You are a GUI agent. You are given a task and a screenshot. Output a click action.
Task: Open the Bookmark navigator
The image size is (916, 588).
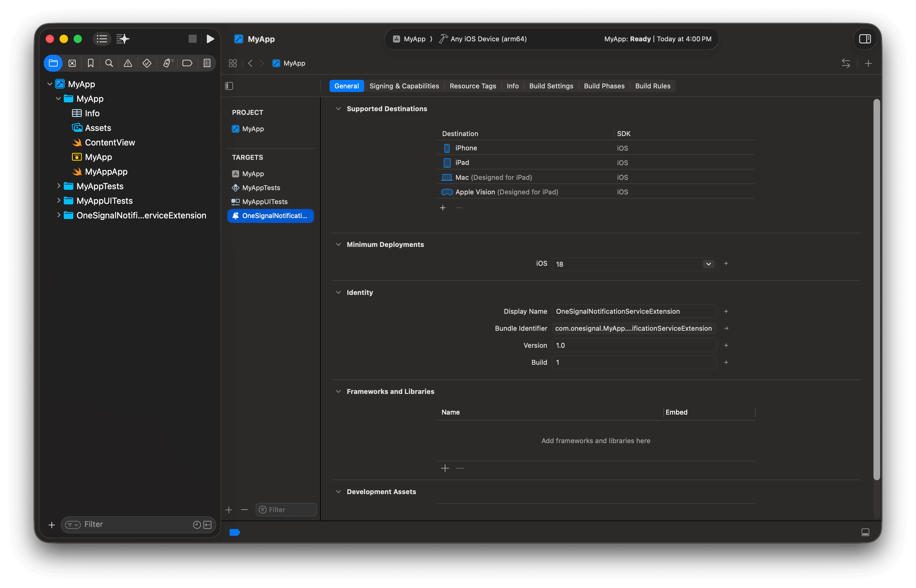click(91, 63)
